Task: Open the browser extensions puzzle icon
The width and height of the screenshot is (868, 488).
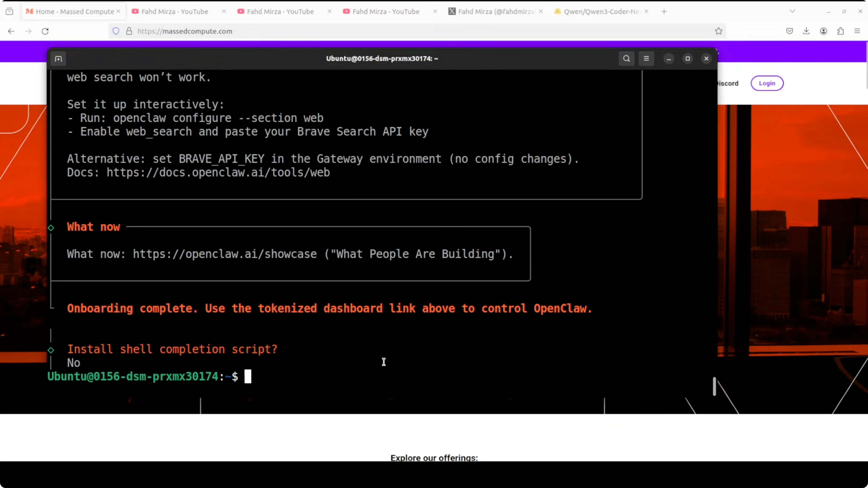Action: point(840,31)
